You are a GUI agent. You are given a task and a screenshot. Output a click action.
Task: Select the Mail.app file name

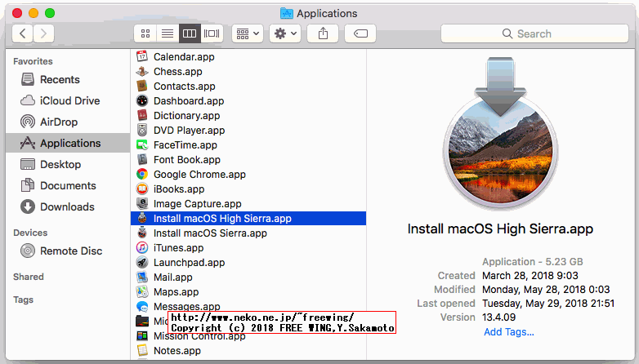tap(172, 277)
